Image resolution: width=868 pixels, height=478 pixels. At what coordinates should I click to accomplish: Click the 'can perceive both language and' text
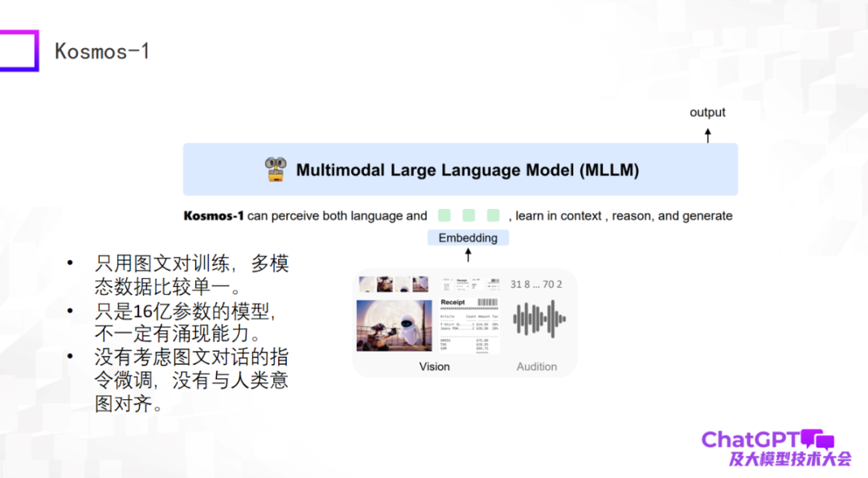(337, 216)
